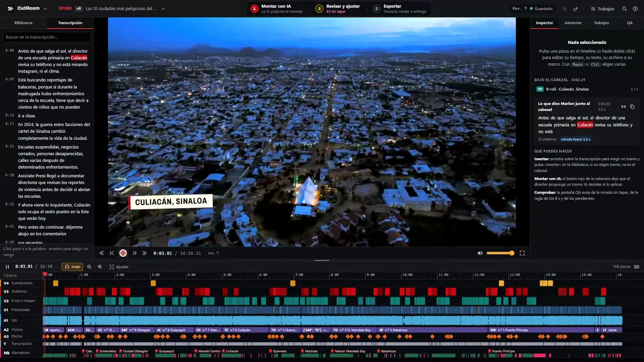Image resolution: width=644 pixels, height=362 pixels.
Task: Copy text with the cabezal card copy icon
Action: click(x=632, y=107)
